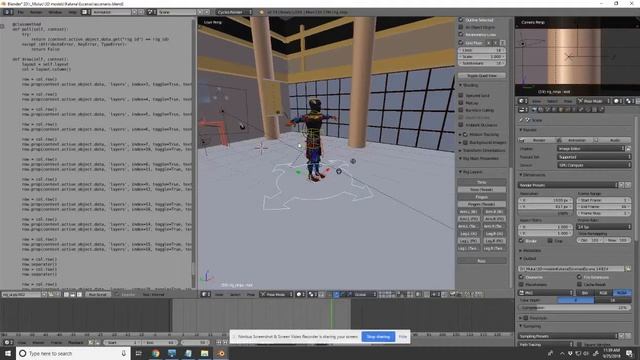The image size is (640, 360).
Task: Launch Chrome from the taskbar
Action: (x=156, y=353)
